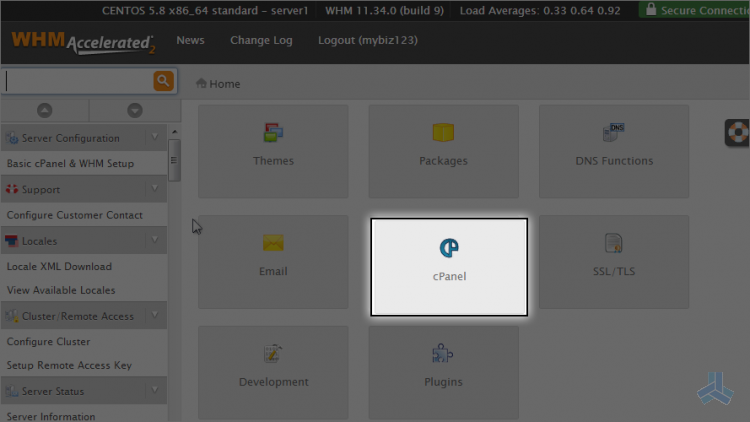Open the Email envelope icon
Screen dimensions: 750x422
pyautogui.click(x=273, y=243)
